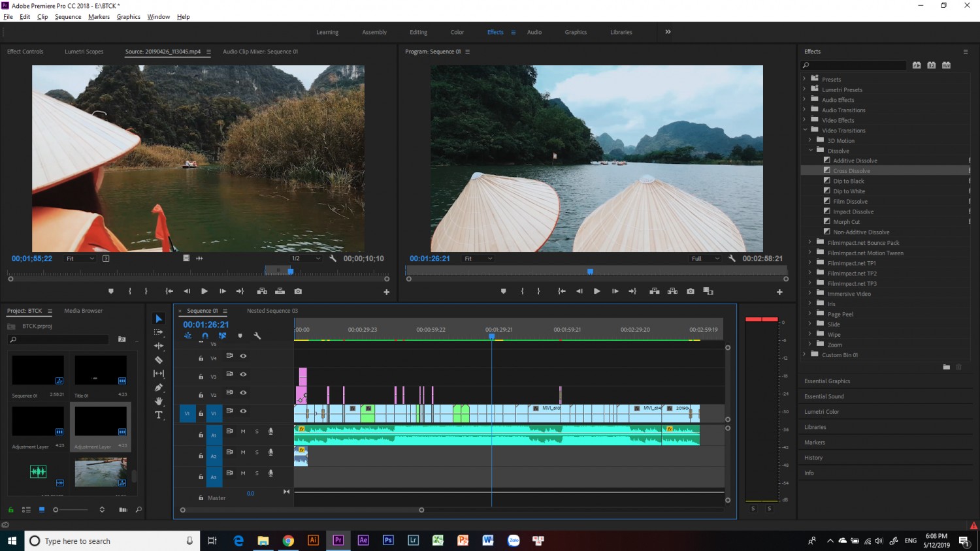
Task: Solo audio track A2
Action: 257,452
